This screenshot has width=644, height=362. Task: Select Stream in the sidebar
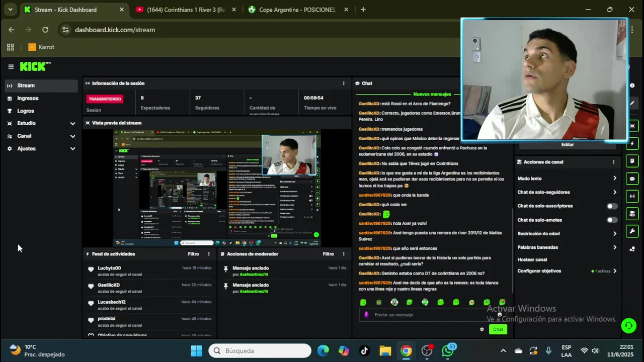click(42, 85)
